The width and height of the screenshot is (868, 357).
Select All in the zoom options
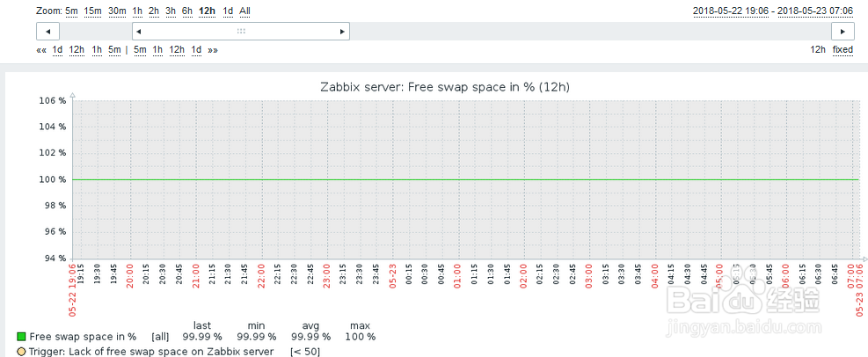tap(244, 11)
